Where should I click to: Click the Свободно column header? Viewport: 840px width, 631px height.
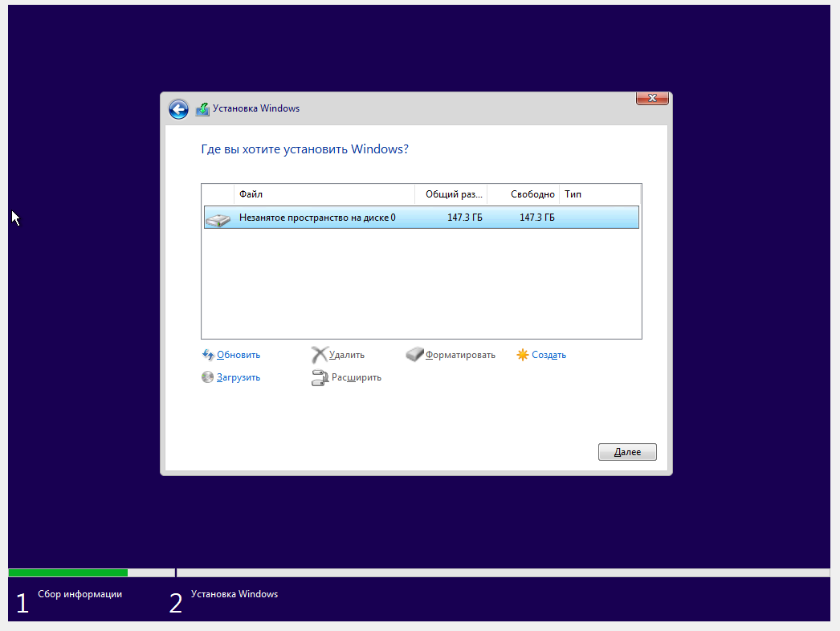pyautogui.click(x=524, y=194)
